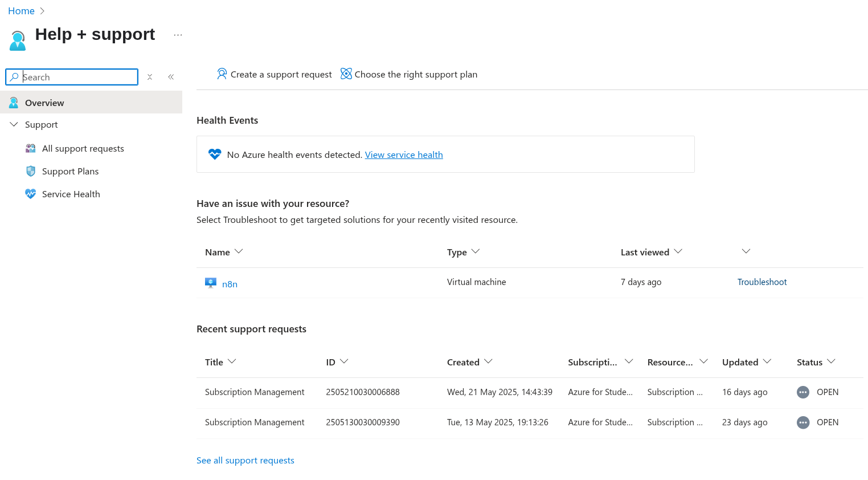Sort support requests by Status column
868x480 pixels.
point(816,362)
